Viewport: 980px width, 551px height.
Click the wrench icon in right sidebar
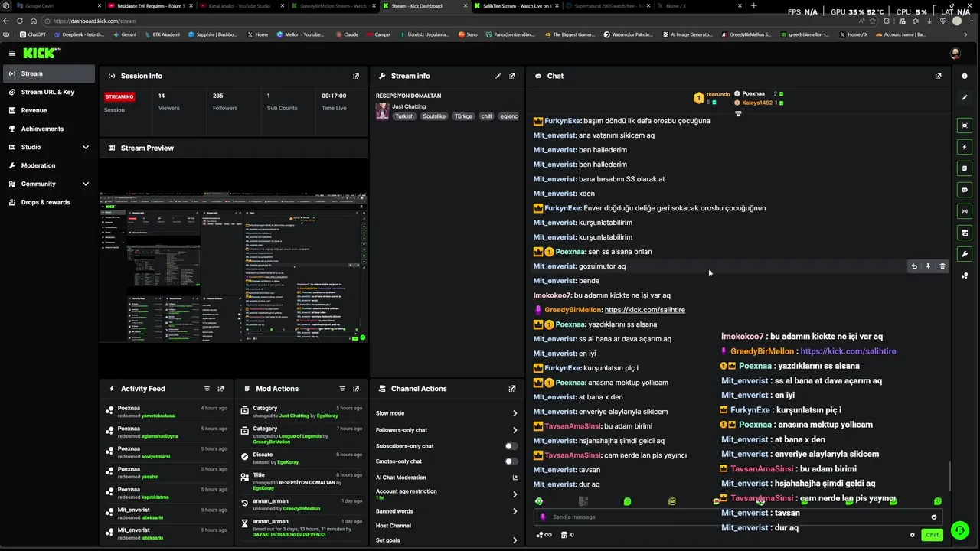click(x=965, y=254)
